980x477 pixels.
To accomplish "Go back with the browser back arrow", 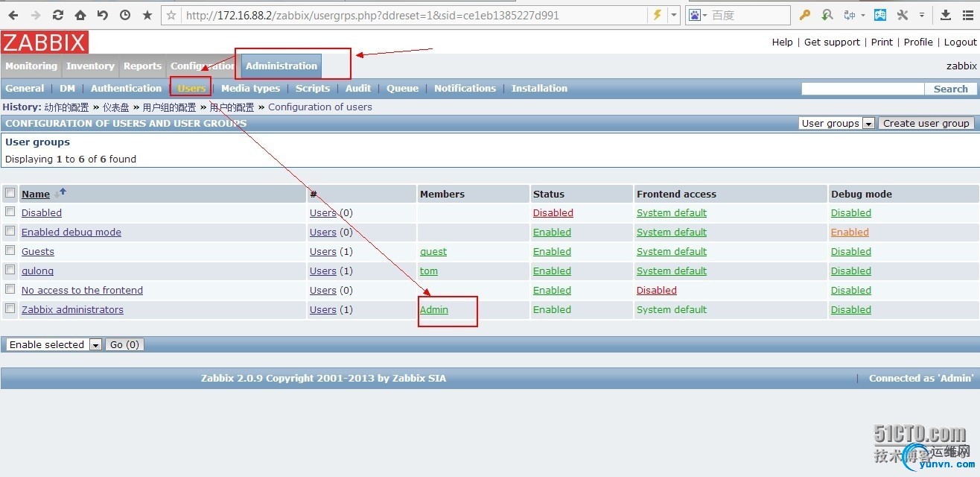I will click(13, 15).
